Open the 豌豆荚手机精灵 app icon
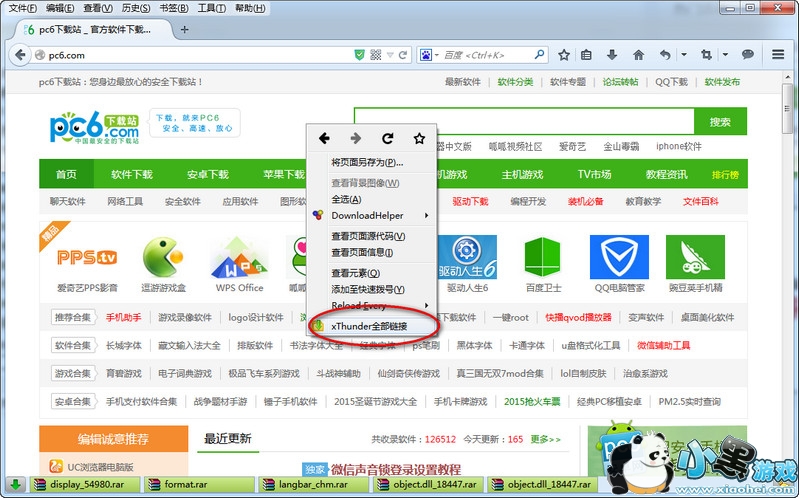799x498 pixels. tap(695, 257)
